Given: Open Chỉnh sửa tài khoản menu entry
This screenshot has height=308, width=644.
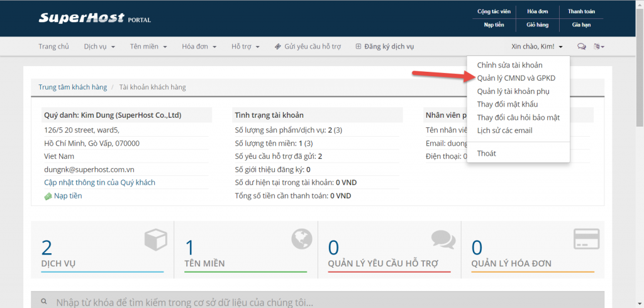Looking at the screenshot, I should point(509,65).
